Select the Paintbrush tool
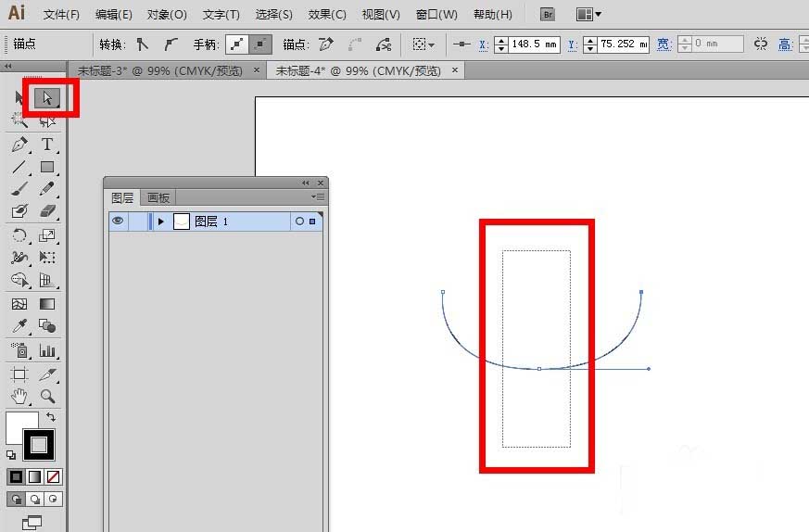809x532 pixels. (x=19, y=189)
